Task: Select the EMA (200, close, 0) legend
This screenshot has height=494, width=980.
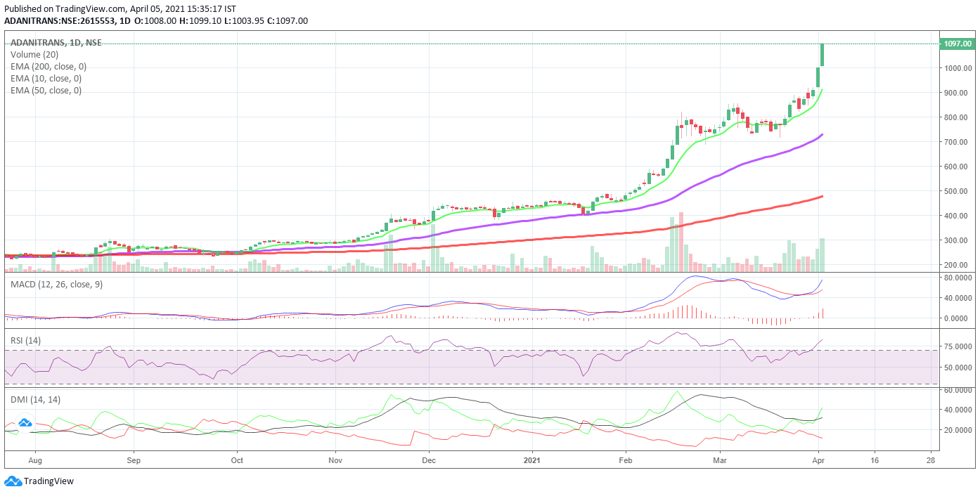Action: 49,67
